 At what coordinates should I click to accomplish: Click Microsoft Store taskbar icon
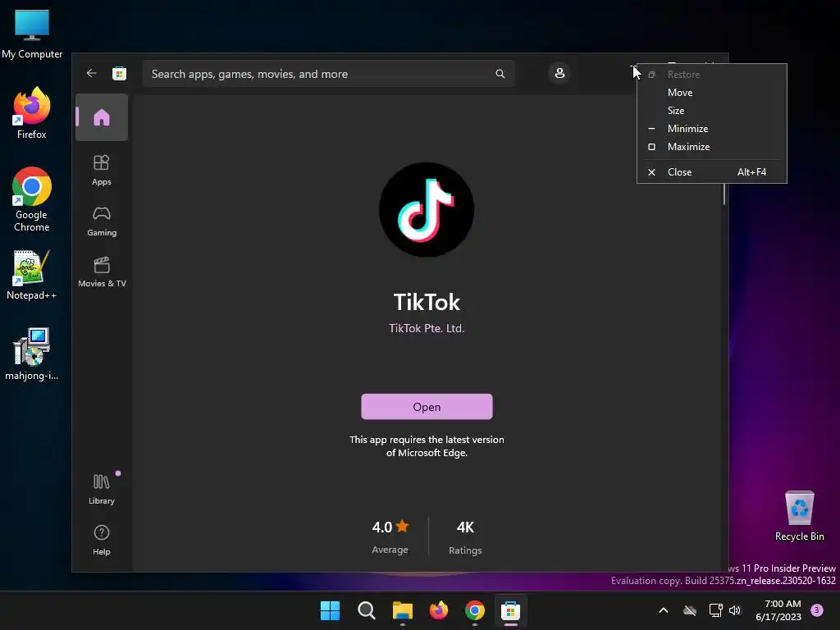(x=510, y=610)
